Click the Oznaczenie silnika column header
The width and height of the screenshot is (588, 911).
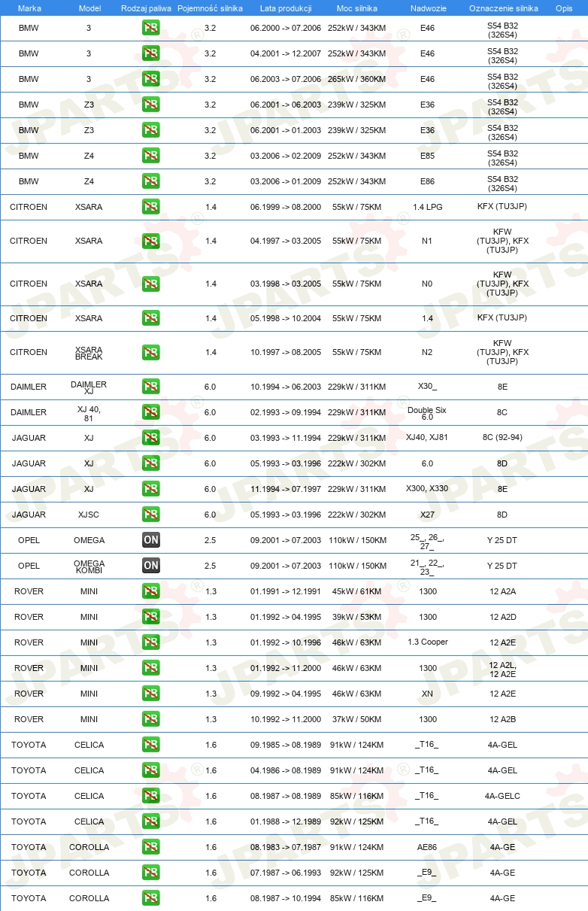(x=503, y=8)
